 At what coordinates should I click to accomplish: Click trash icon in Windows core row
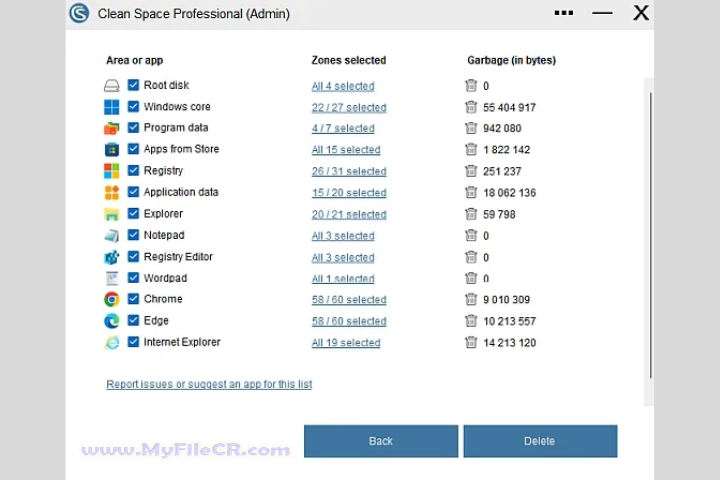[x=471, y=107]
